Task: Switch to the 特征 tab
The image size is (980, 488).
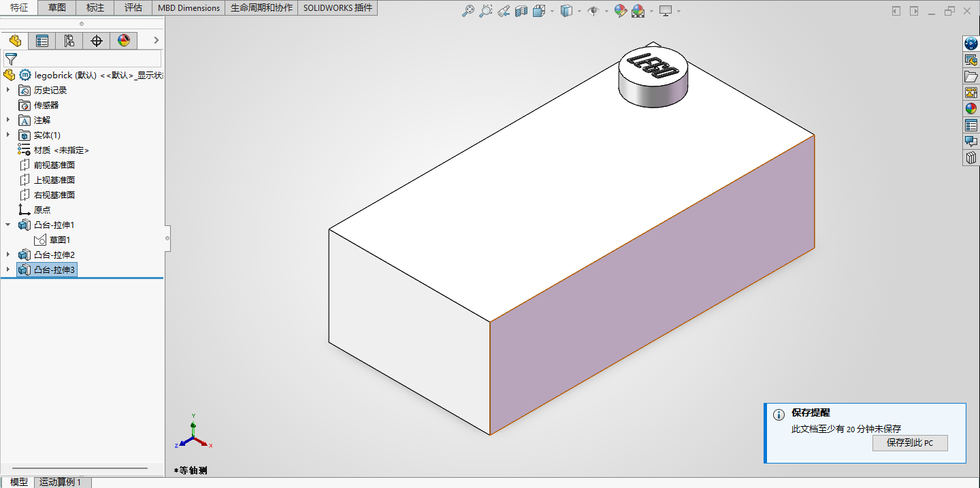Action: (19, 8)
